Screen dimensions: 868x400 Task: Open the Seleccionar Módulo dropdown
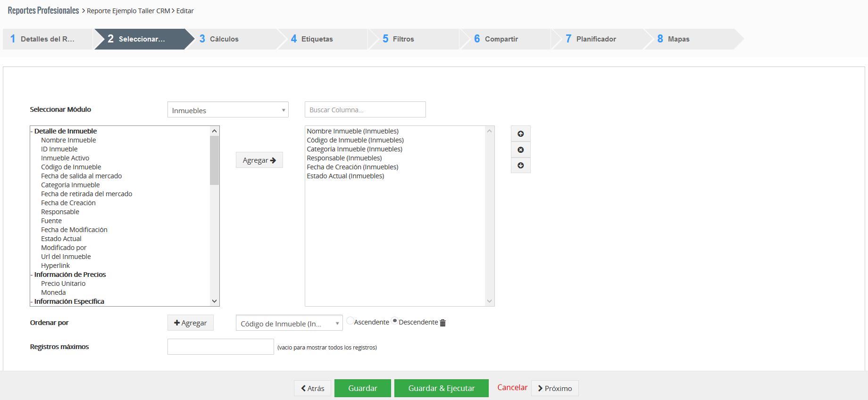click(x=228, y=110)
